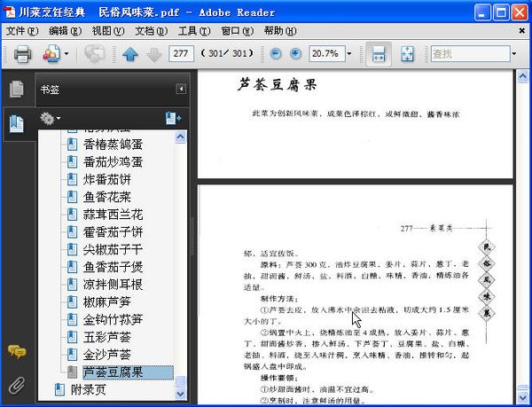Click bookmark icon beside 香椿蒸鸽蛋
The image size is (532, 407).
[x=72, y=145]
